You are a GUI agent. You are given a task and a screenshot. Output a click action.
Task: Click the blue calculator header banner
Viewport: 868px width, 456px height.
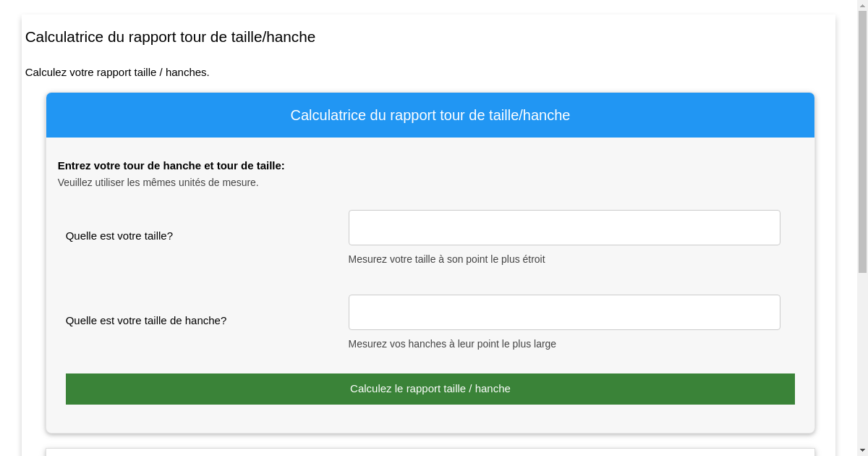coord(430,115)
